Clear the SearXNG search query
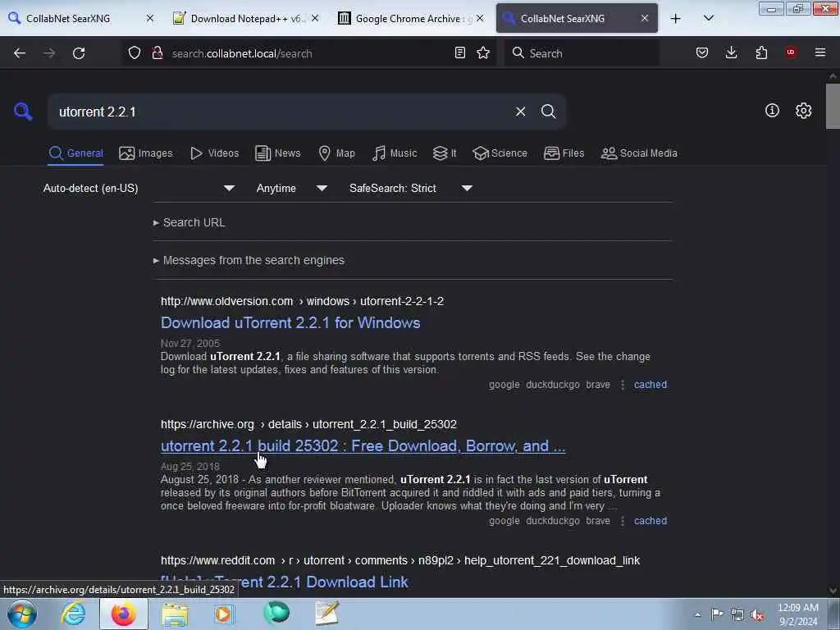This screenshot has width=840, height=630. pyautogui.click(x=520, y=112)
